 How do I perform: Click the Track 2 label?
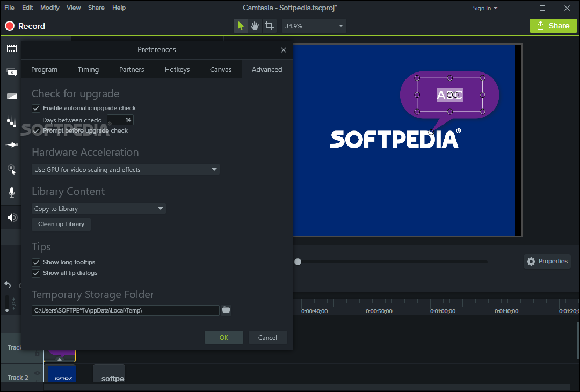(18, 377)
